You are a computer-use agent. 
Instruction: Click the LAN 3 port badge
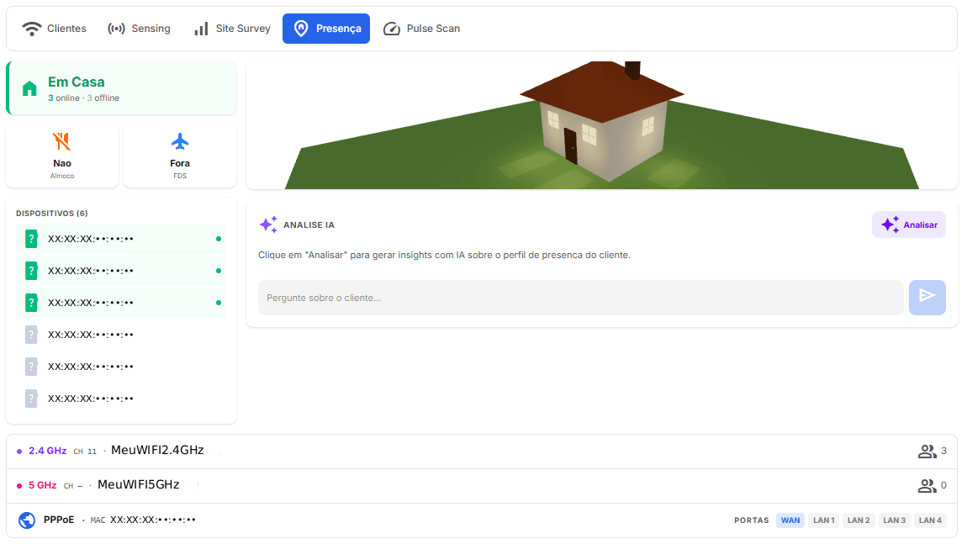tap(894, 520)
